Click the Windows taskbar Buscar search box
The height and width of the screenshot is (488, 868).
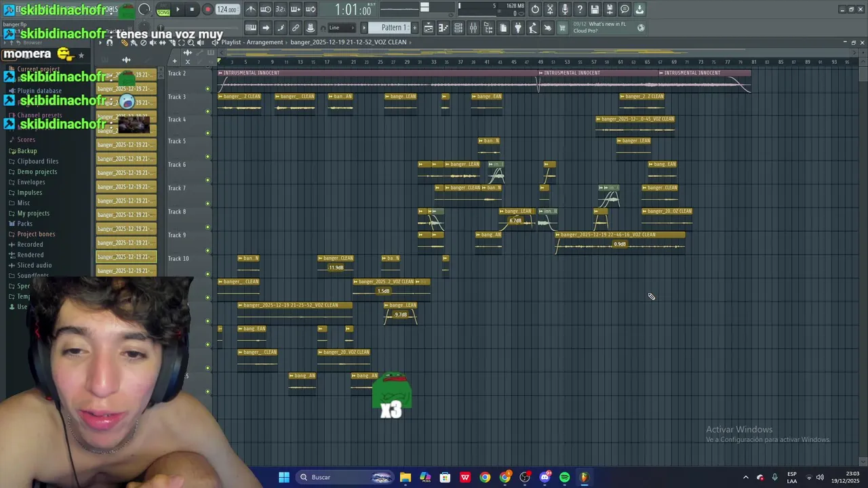click(346, 477)
